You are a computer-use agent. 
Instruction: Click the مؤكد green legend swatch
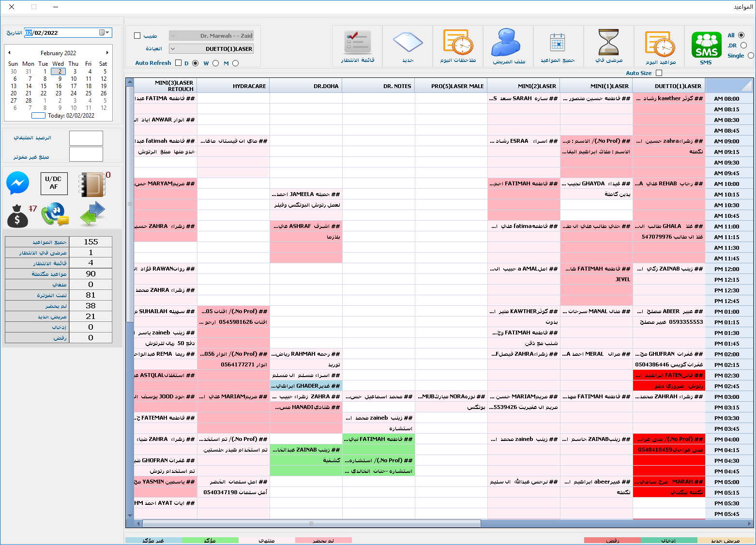pyautogui.click(x=210, y=541)
